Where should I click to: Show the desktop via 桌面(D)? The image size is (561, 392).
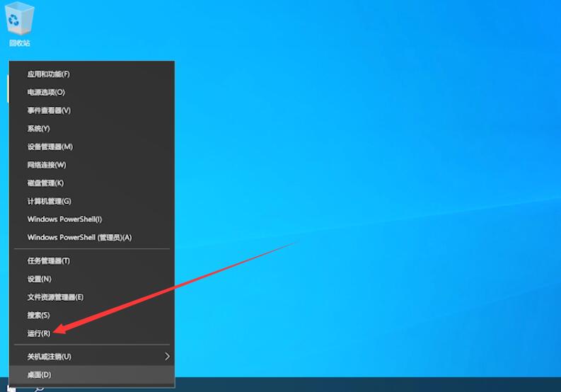click(92, 375)
